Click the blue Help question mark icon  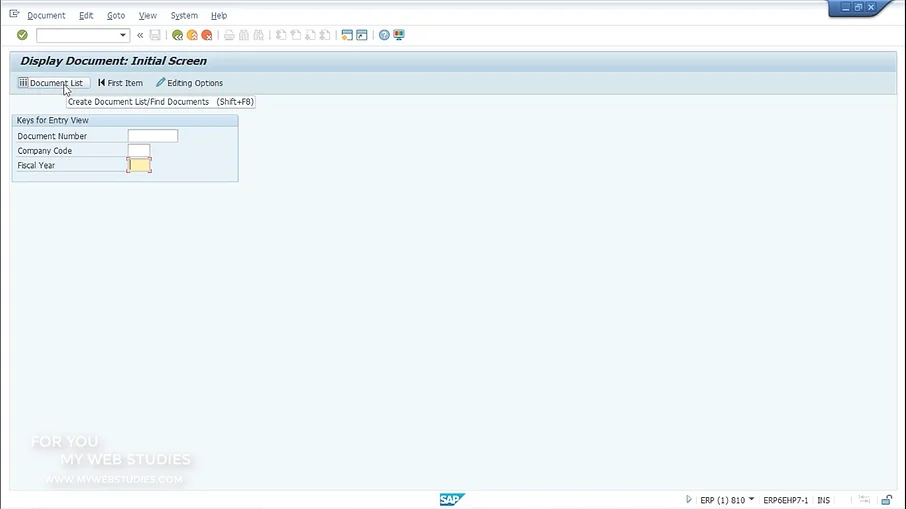coord(384,35)
